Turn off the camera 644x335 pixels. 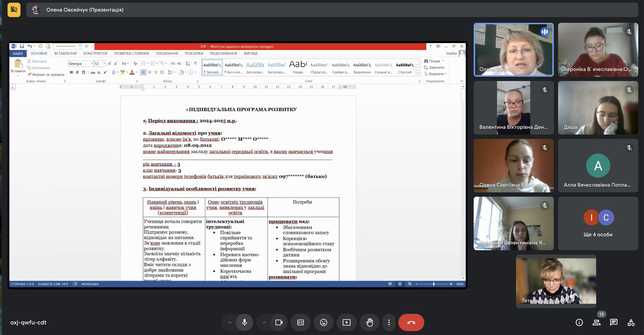279,322
